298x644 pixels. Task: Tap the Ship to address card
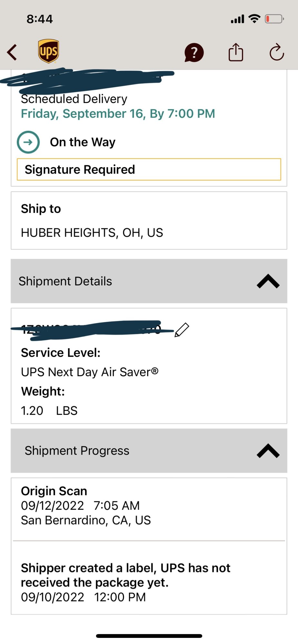pyautogui.click(x=149, y=221)
